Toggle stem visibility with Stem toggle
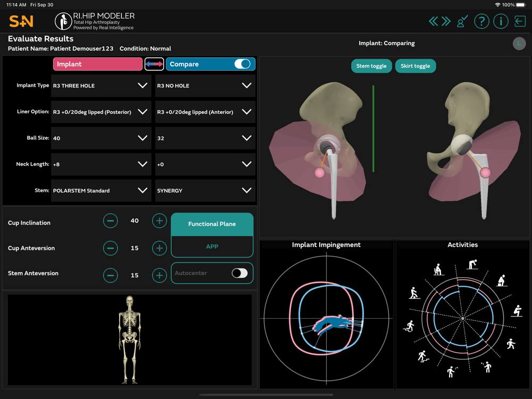Image resolution: width=532 pixels, height=399 pixels. pyautogui.click(x=371, y=66)
